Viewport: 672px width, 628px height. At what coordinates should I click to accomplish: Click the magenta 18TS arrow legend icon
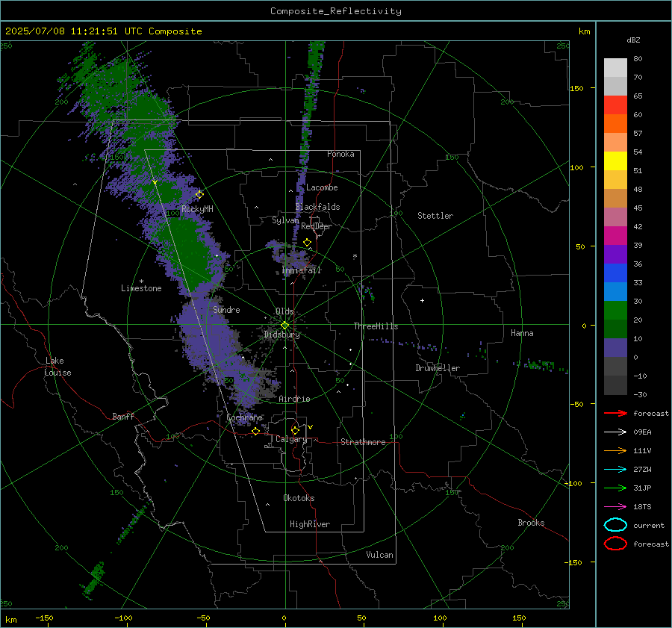(615, 507)
